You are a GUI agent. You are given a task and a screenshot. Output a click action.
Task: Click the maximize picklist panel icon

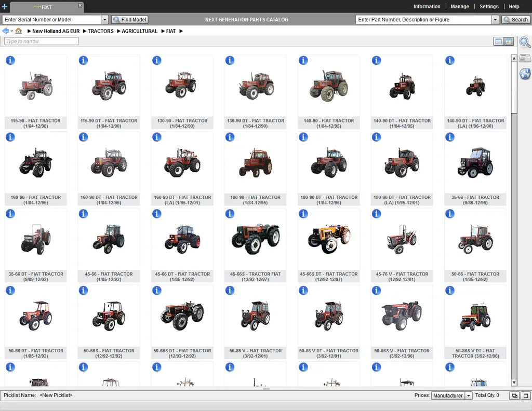pos(526,395)
